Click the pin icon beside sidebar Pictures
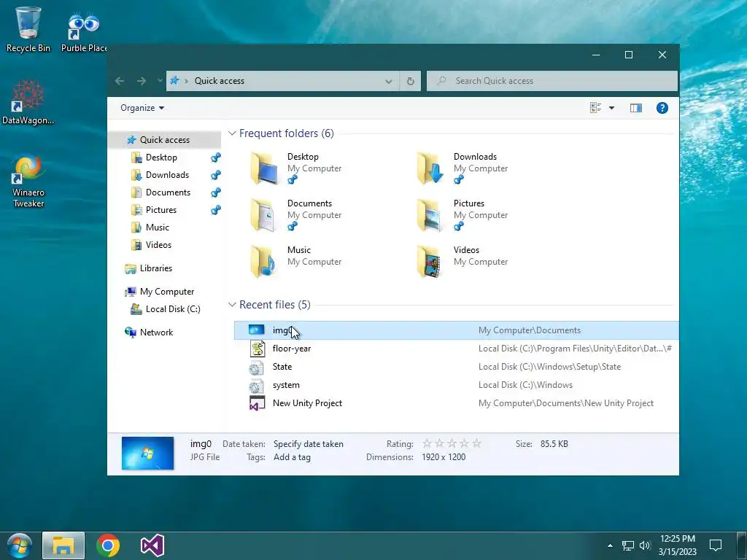 point(216,210)
